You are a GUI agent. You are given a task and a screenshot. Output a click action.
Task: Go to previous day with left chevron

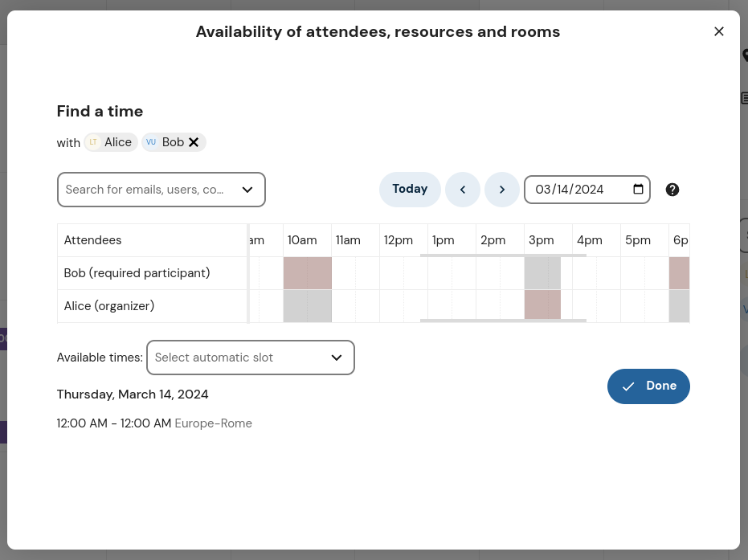pyautogui.click(x=463, y=190)
